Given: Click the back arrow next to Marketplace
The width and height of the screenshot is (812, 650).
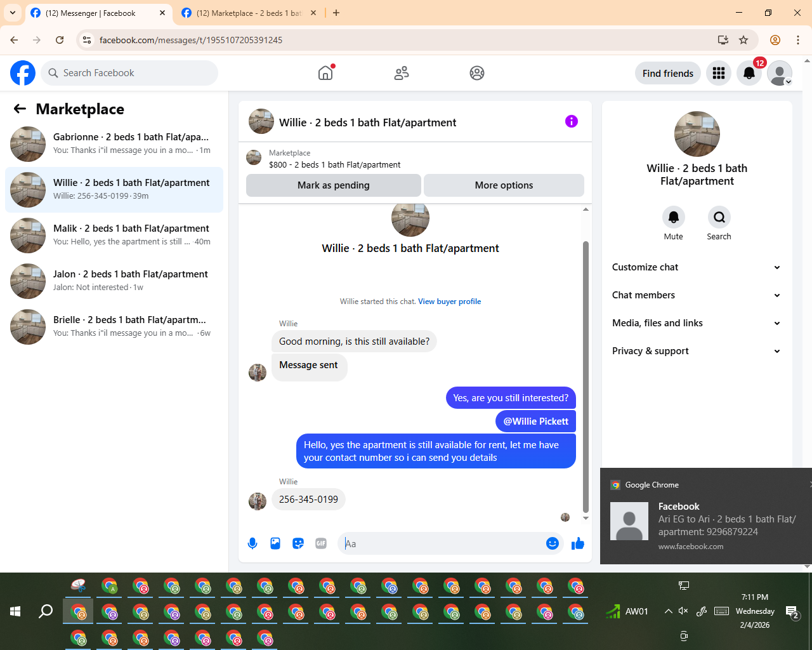Looking at the screenshot, I should coord(20,109).
